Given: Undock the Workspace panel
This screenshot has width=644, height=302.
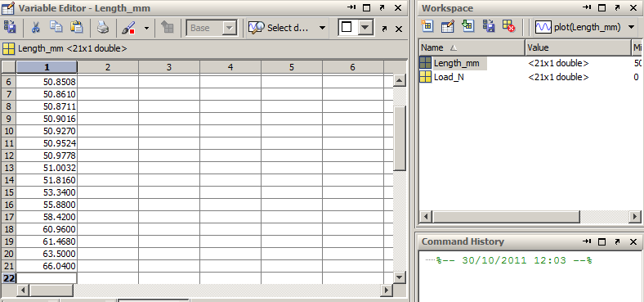Looking at the screenshot, I should [617, 8].
